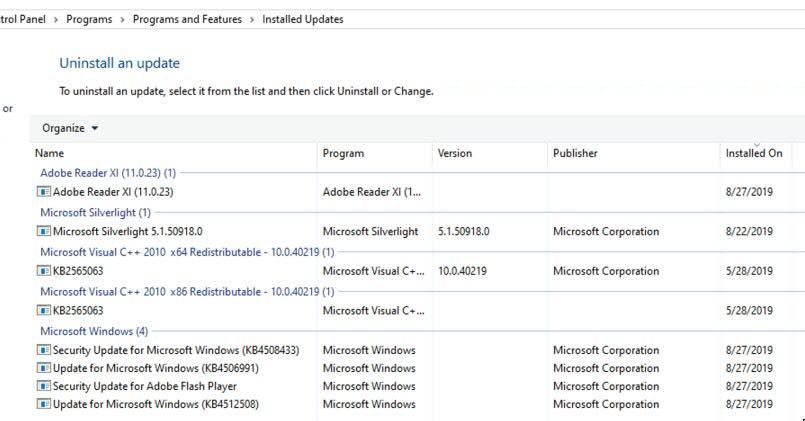Screen dimensions: 805x421
Task: Click icon of Update KB4512508 row
Action: (x=44, y=404)
